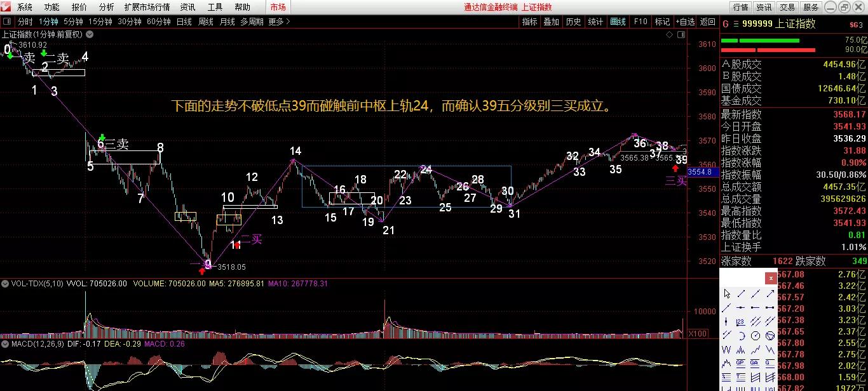
Task: Select the pointer tool in the drawing panel
Action: tap(727, 294)
